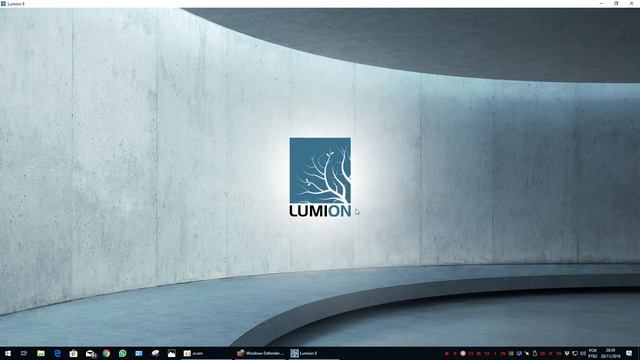Viewport: 640px width, 360px height.
Task: Open WhatsApp from the taskbar
Action: click(122, 353)
